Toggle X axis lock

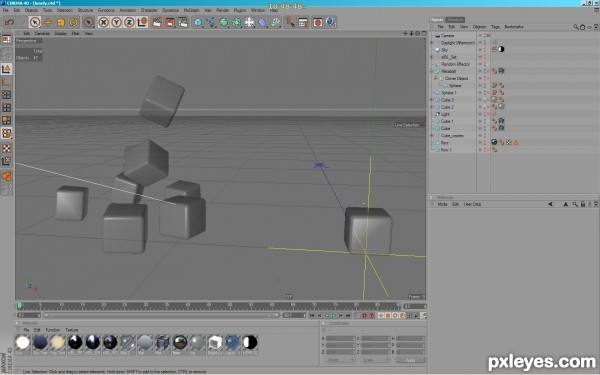click(x=103, y=22)
